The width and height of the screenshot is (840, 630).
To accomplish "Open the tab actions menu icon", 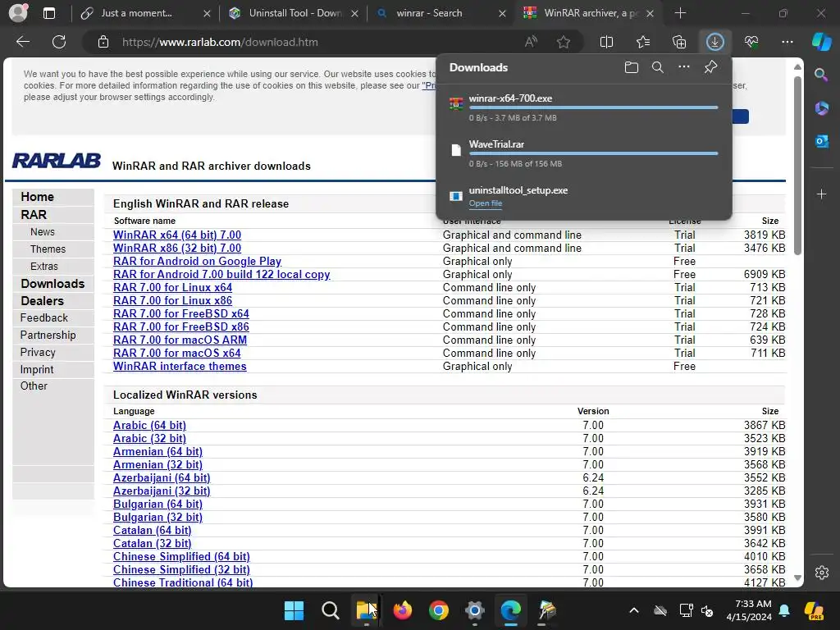I will click(x=49, y=13).
